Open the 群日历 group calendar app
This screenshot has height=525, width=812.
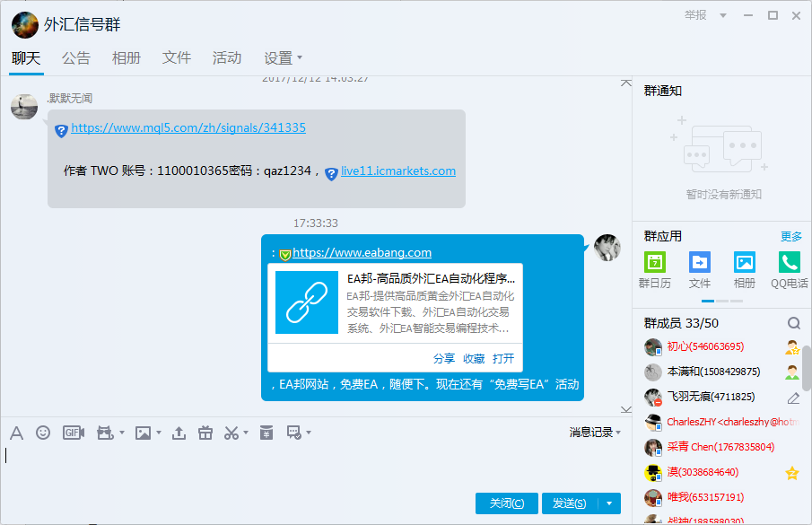coord(655,269)
